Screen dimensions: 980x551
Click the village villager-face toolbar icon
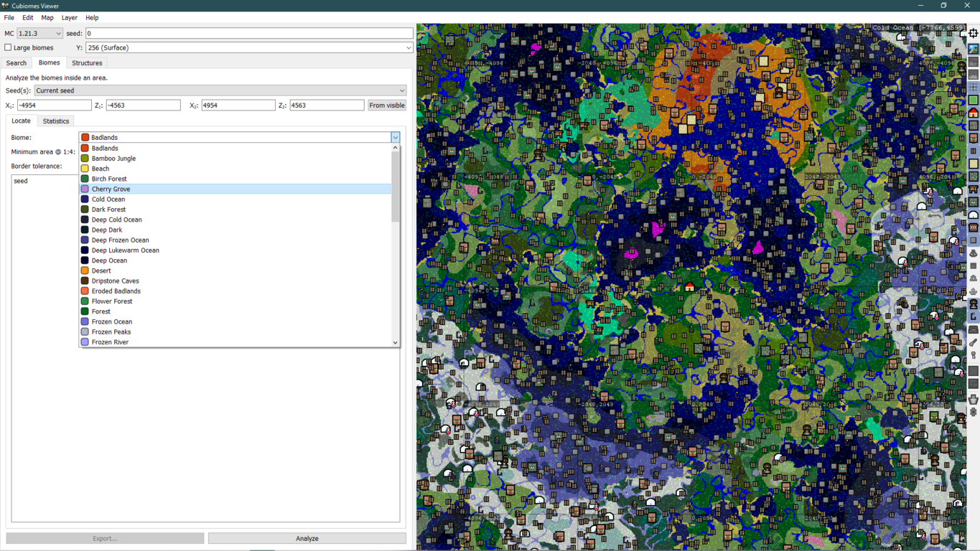tap(974, 138)
